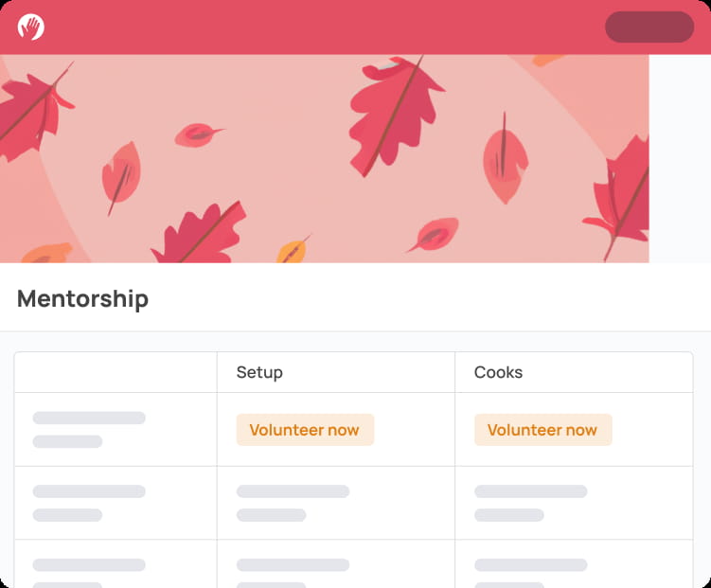Click the second row's Cooks cell placeholder

tap(530, 503)
